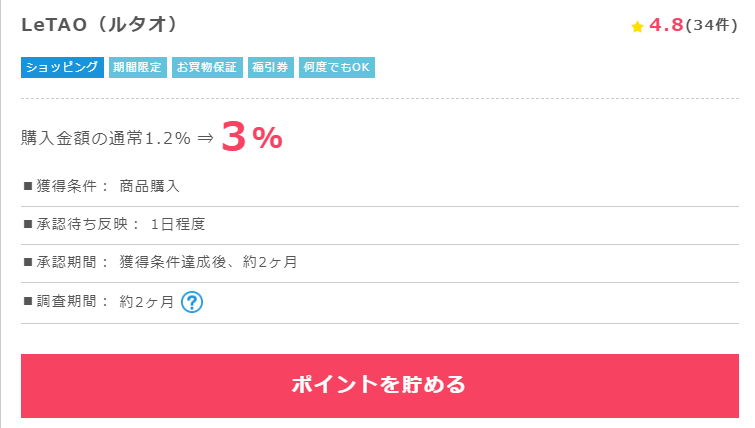
Task: Click the 購入金額の通常1.2% text
Action: pyautogui.click(x=106, y=139)
